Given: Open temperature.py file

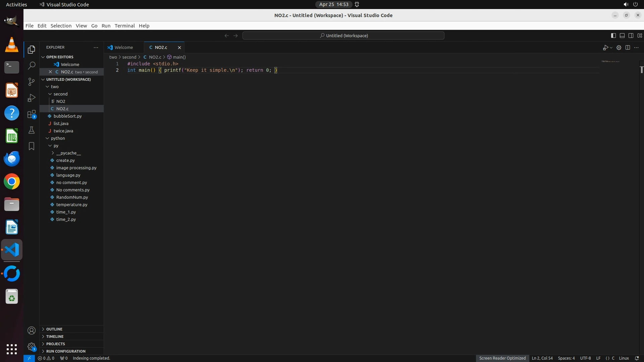Looking at the screenshot, I should pyautogui.click(x=71, y=204).
